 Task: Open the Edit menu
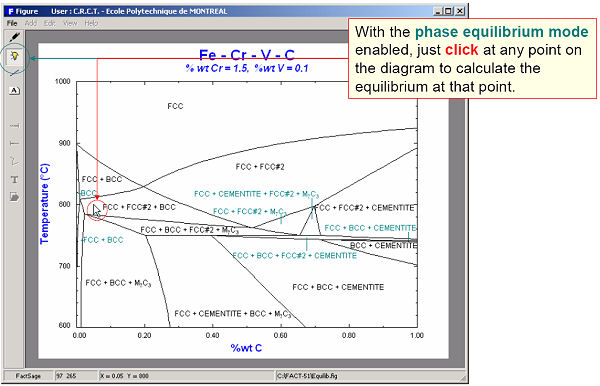point(49,23)
